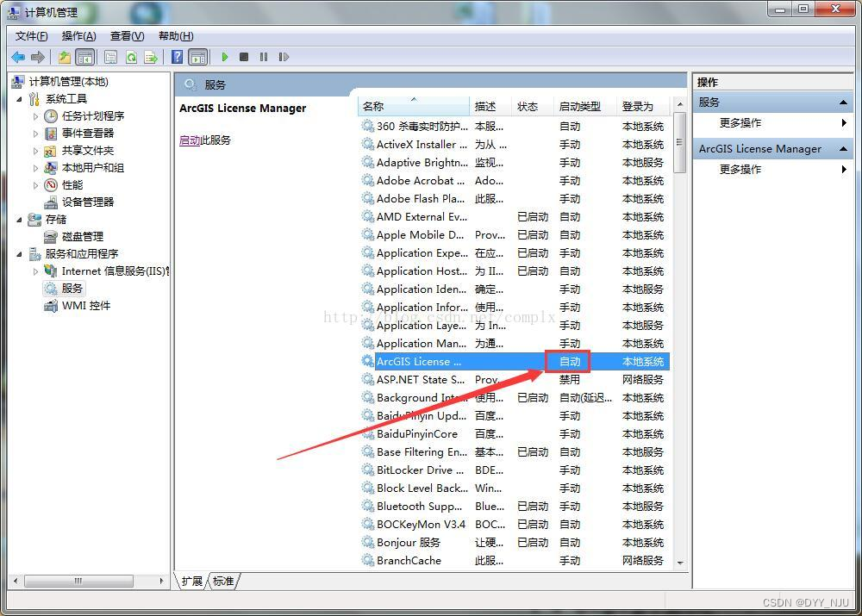
Task: Click the export list toolbar icon
Action: pyautogui.click(x=151, y=57)
